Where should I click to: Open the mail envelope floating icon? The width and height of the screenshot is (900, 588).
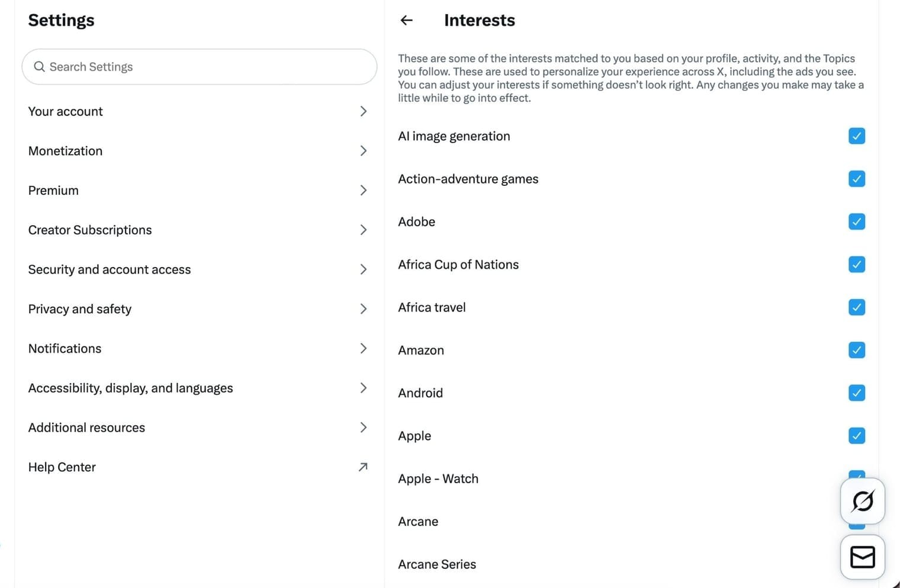862,557
